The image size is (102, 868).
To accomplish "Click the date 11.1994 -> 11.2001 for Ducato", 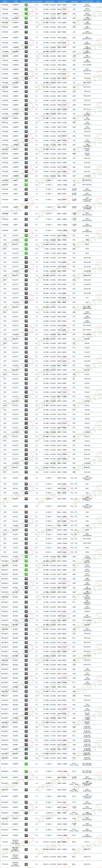I will pos(49,253).
